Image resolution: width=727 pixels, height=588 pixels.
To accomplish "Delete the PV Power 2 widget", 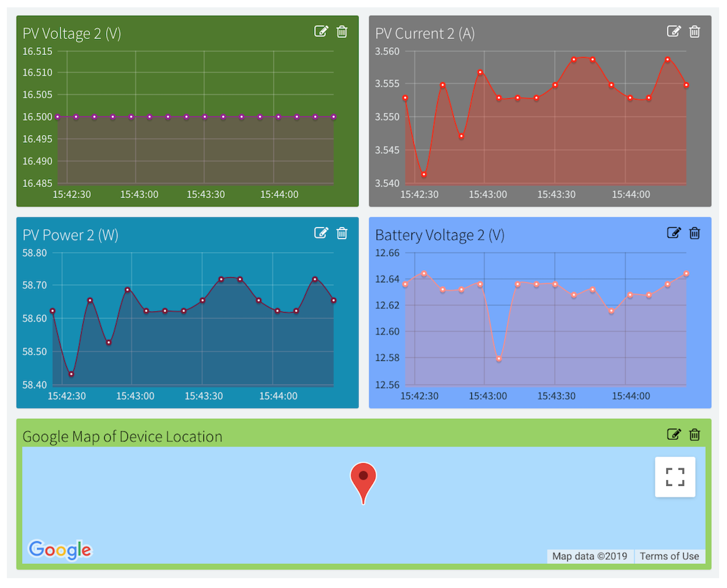I will 342,233.
